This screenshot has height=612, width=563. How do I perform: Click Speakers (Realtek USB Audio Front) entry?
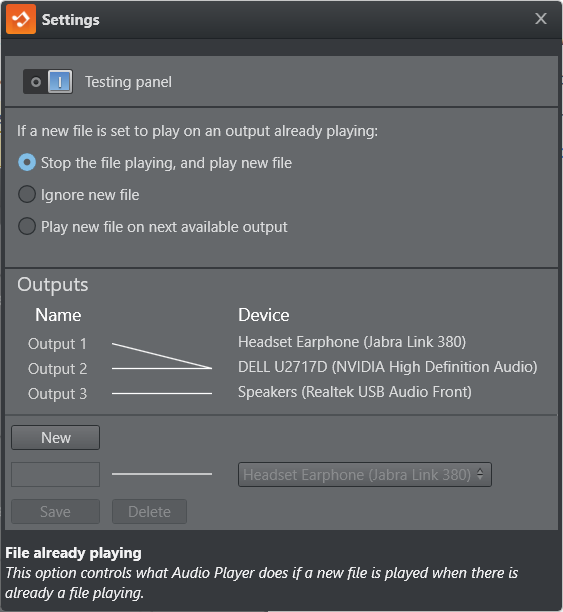(x=355, y=392)
